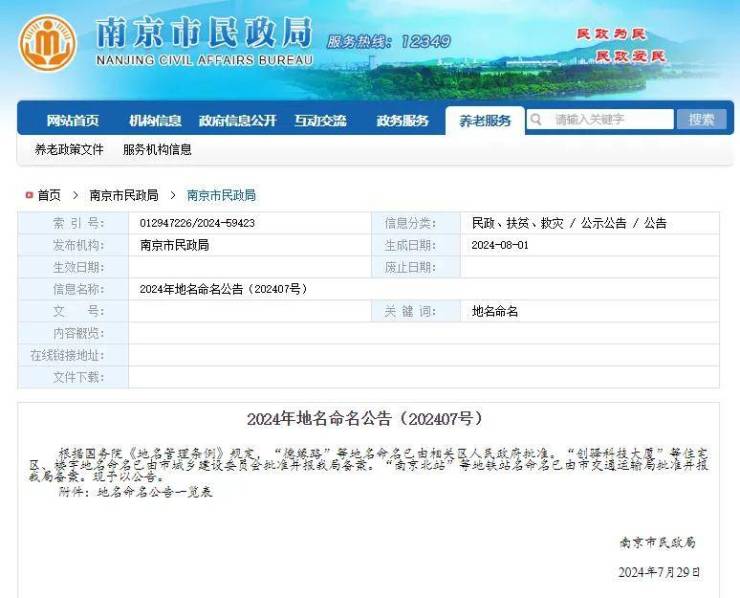Click the 首页 breadcrumb link
The width and height of the screenshot is (740, 598).
[49, 195]
